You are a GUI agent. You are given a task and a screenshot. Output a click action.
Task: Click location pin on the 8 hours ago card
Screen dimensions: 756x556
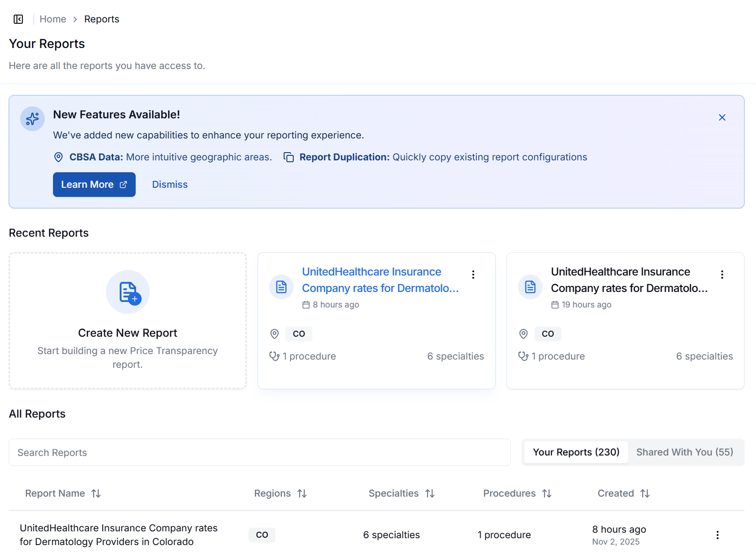pyautogui.click(x=275, y=334)
